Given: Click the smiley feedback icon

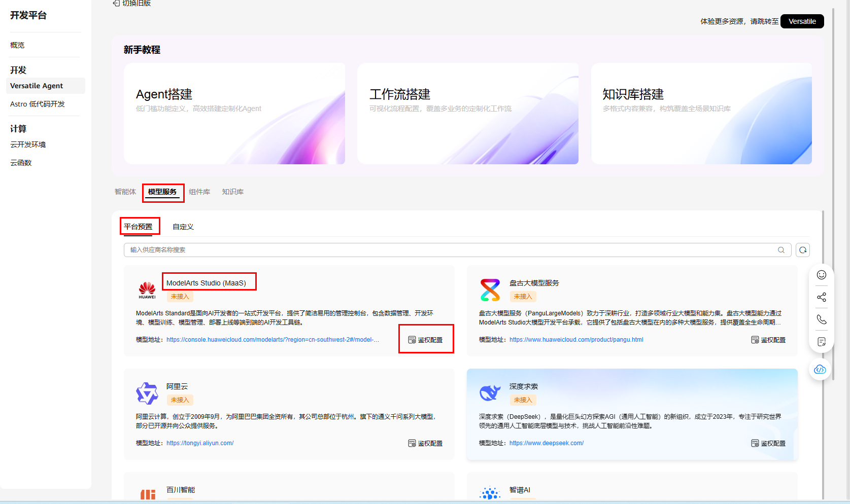Looking at the screenshot, I should 822,275.
